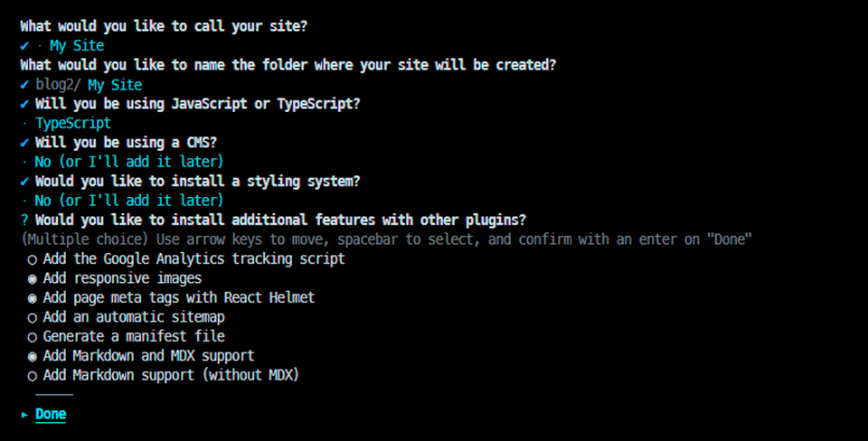Click the arrow pointer beside Done
868x441 pixels.
24,415
